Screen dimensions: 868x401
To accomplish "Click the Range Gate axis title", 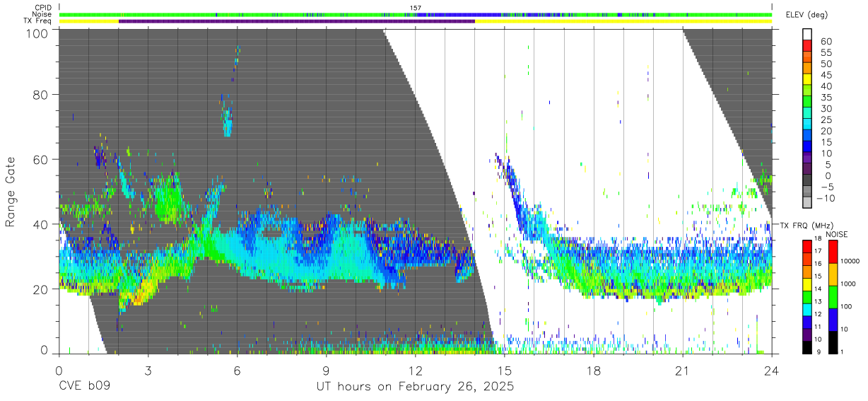I will click(x=10, y=192).
